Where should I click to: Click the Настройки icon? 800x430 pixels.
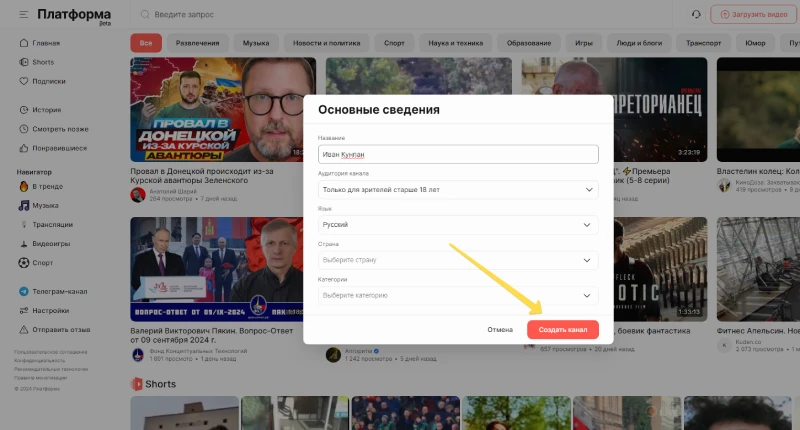pos(23,310)
